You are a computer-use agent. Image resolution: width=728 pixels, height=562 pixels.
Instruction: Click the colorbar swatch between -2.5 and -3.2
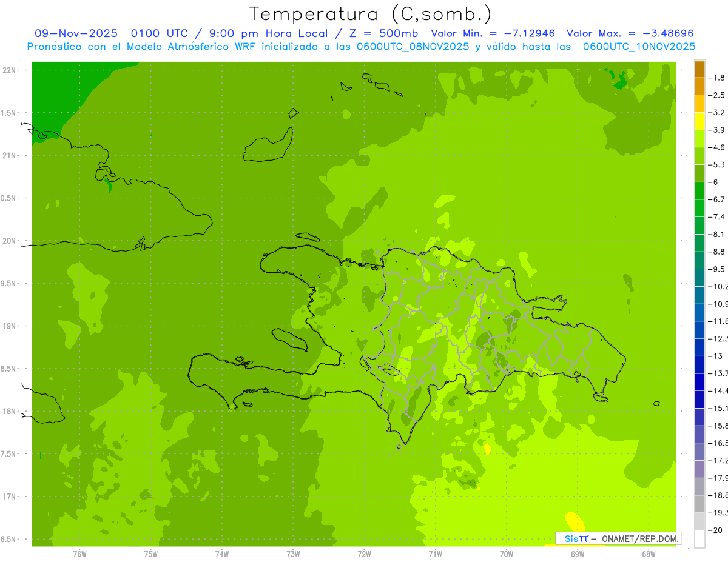pos(699,104)
